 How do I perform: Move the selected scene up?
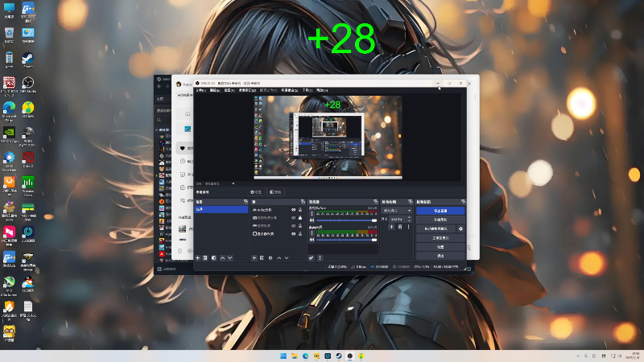[222, 257]
